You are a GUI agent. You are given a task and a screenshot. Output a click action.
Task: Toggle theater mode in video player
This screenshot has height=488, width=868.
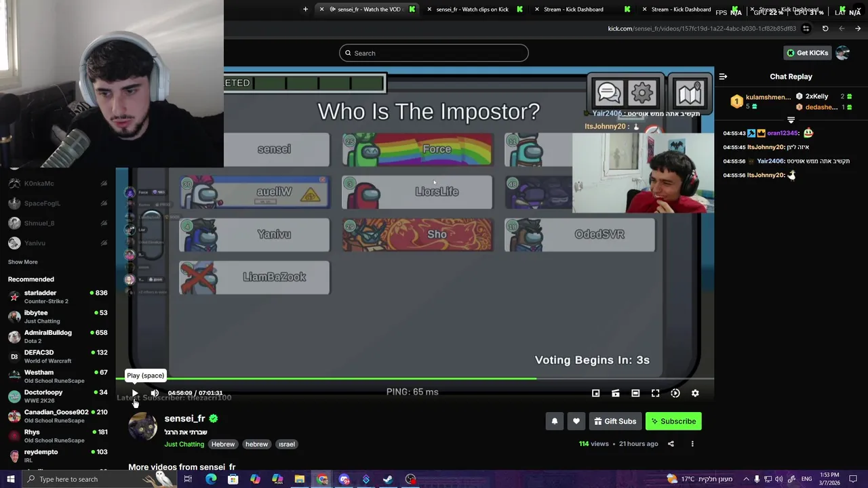click(635, 393)
